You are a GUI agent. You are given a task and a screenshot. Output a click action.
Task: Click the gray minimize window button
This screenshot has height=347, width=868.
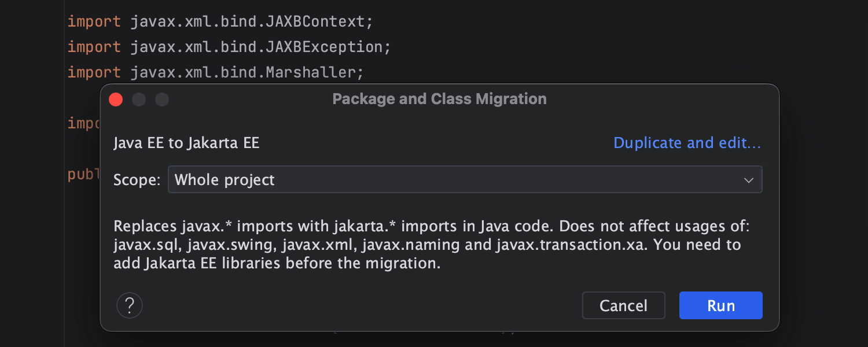point(139,99)
